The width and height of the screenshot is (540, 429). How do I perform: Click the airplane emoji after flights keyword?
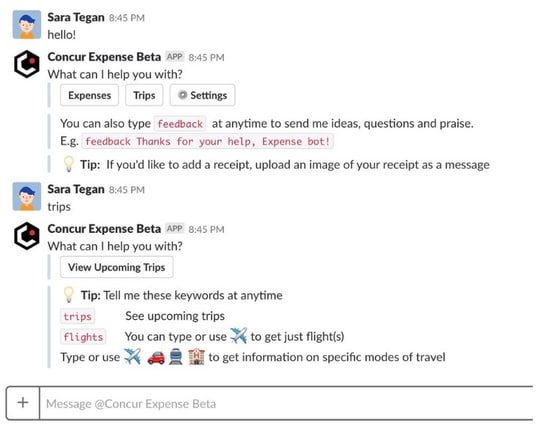pos(239,336)
